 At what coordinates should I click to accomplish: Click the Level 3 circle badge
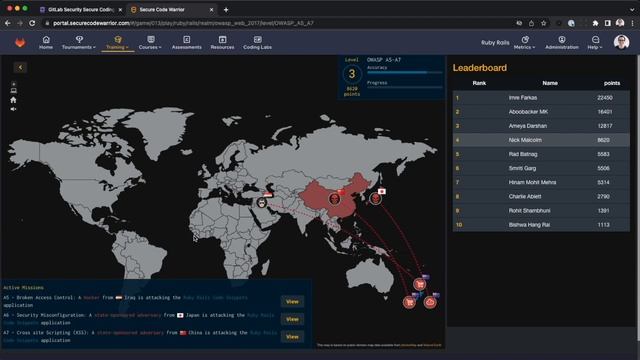(x=351, y=74)
